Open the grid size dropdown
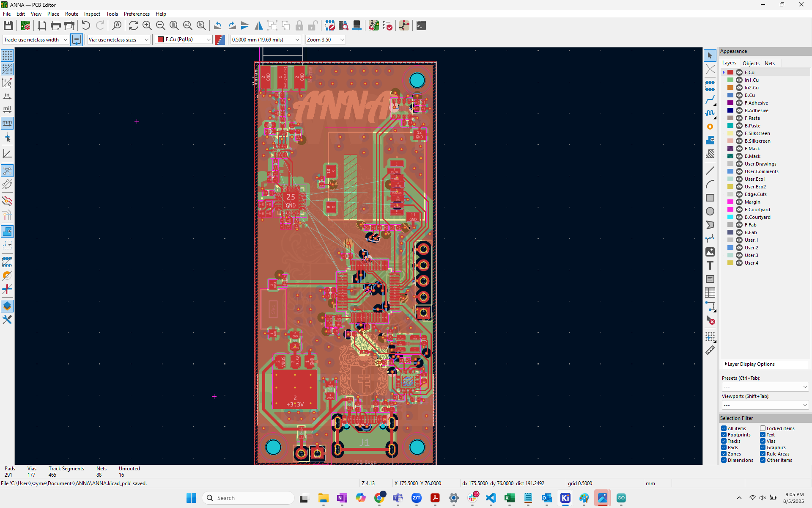This screenshot has height=508, width=812. [x=266, y=40]
